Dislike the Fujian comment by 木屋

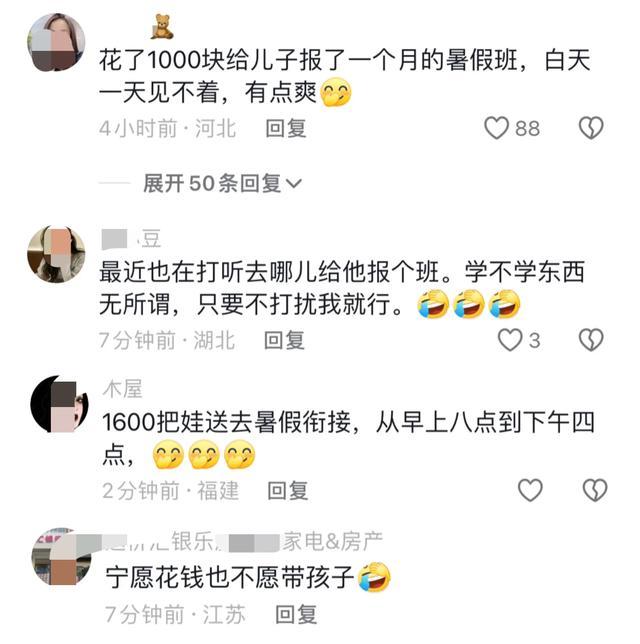(595, 490)
